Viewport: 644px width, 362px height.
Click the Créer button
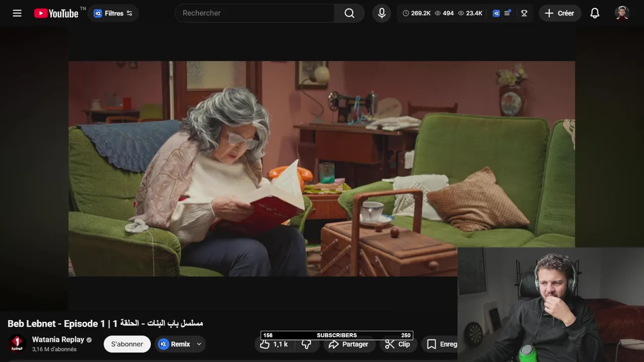[x=559, y=13]
